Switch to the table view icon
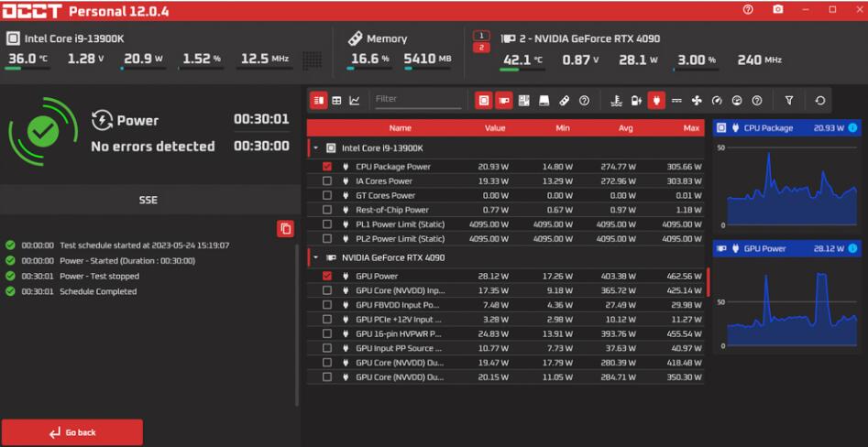The width and height of the screenshot is (868, 447). tap(336, 100)
